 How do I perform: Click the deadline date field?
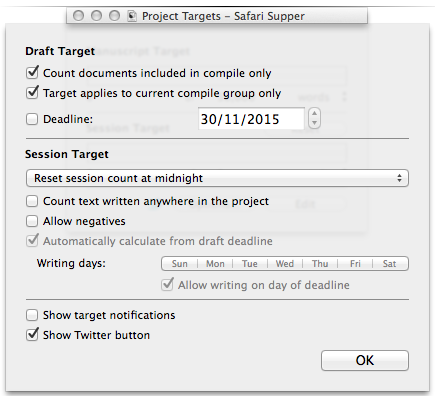tap(251, 119)
